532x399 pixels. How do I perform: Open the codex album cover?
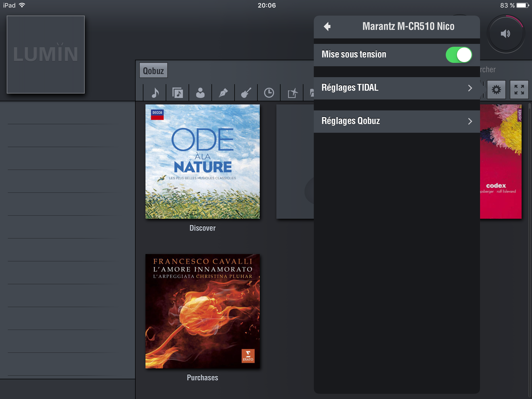point(501,162)
